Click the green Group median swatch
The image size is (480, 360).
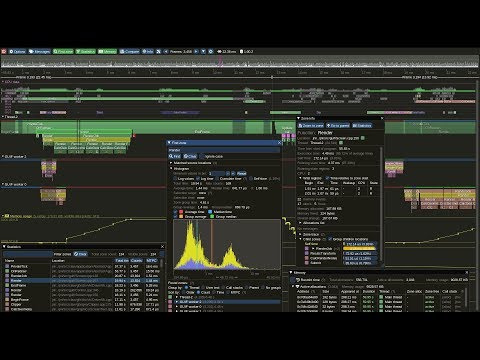[212, 217]
